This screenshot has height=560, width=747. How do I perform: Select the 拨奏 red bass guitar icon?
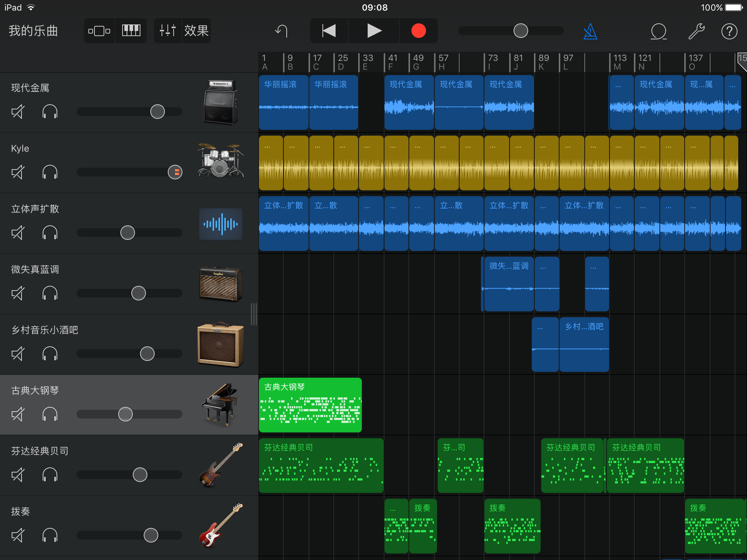[221, 525]
